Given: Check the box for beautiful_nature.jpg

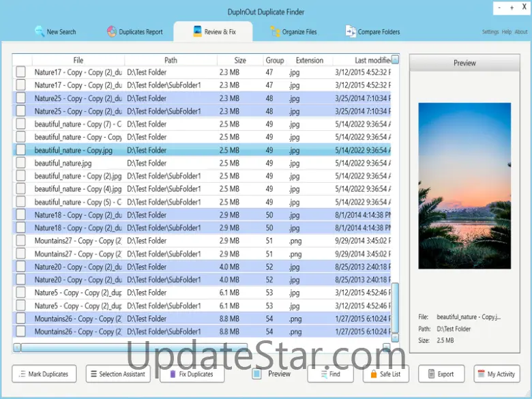Looking at the screenshot, I should 21,163.
